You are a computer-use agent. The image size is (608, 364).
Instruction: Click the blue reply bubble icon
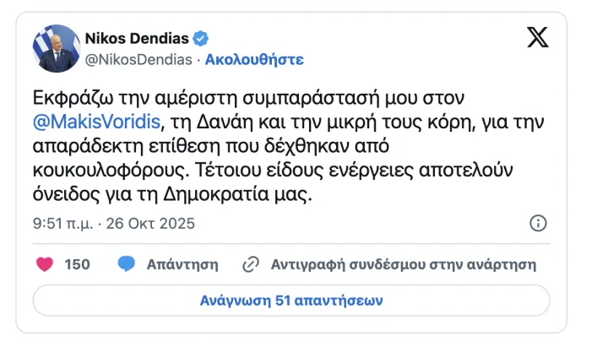tap(127, 264)
